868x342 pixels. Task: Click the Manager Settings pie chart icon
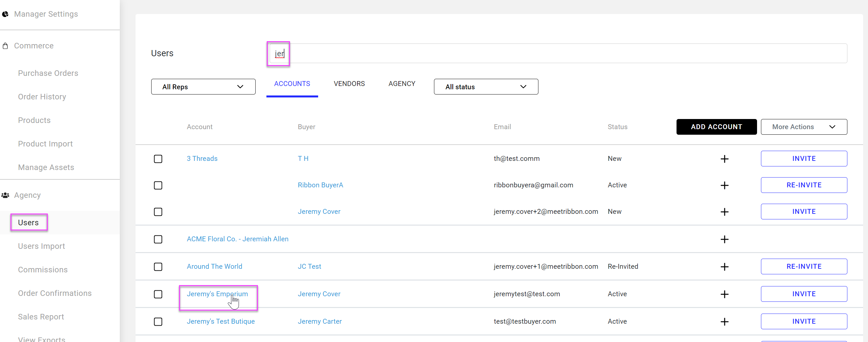coord(5,14)
